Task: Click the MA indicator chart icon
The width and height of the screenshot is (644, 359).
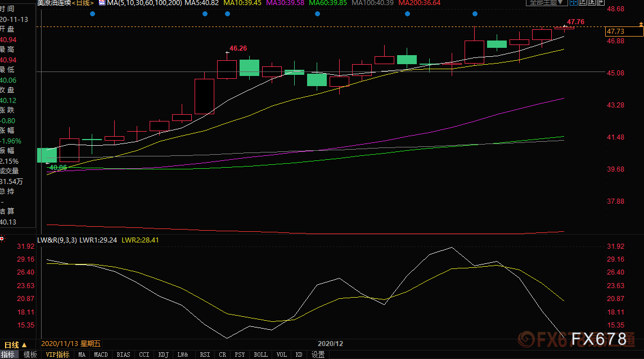Action: click(102, 3)
